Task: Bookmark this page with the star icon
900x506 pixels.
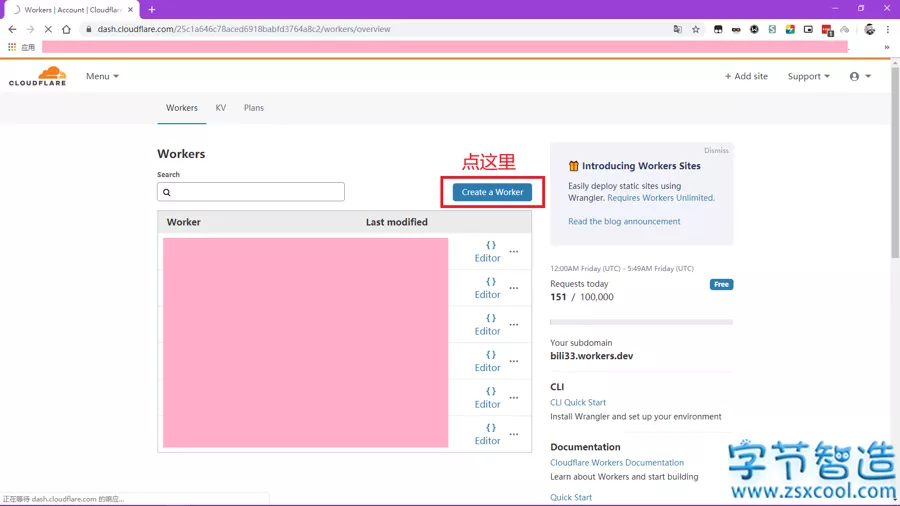Action: (696, 29)
